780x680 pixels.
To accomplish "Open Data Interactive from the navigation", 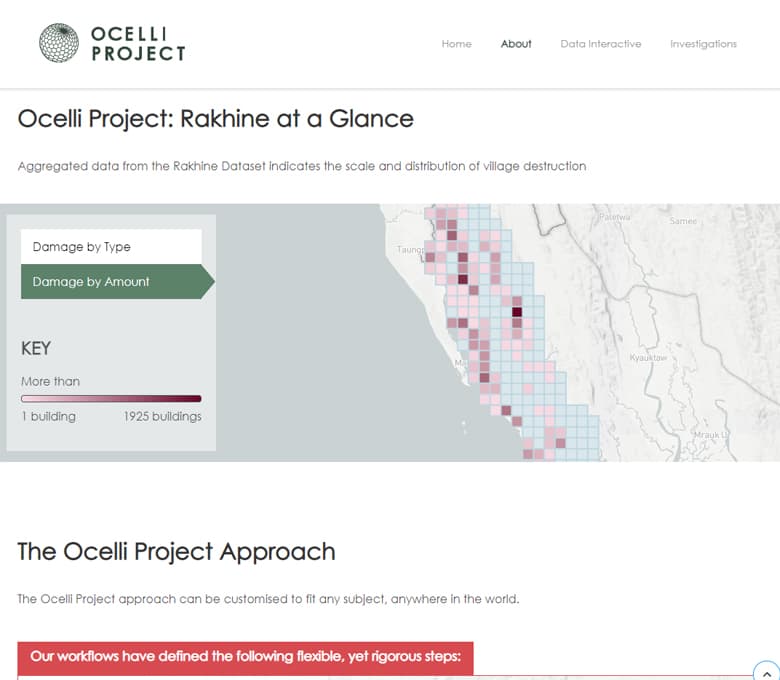I will click(x=600, y=44).
